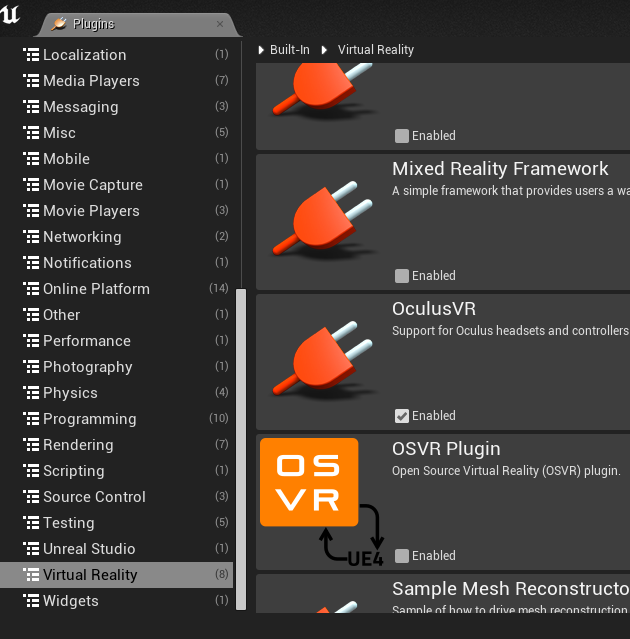The image size is (630, 639).
Task: Toggle Enabled checkbox above Mixed Reality Framework
Action: [x=402, y=136]
